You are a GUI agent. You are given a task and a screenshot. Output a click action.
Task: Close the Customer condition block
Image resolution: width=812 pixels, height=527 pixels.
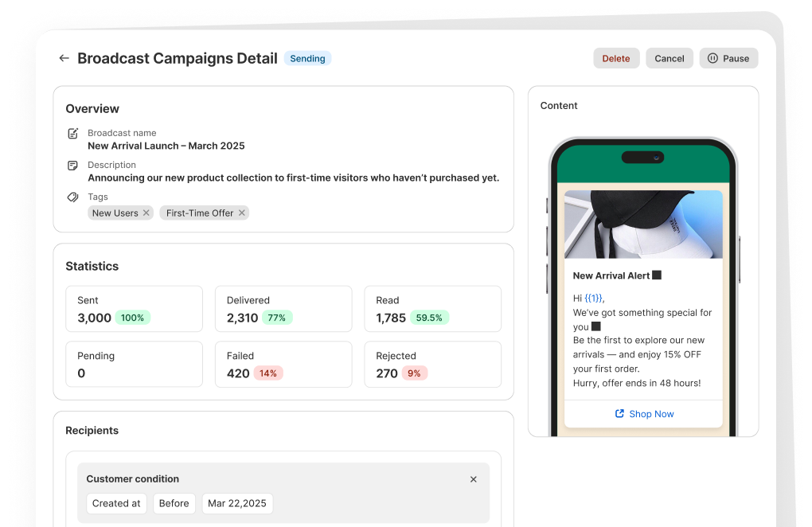coord(474,479)
